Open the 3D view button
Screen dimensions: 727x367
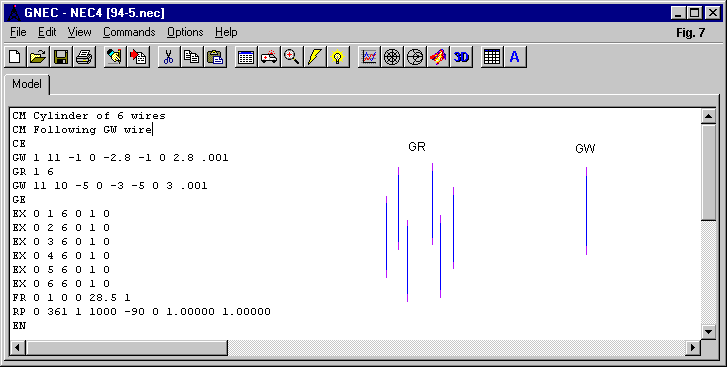click(x=461, y=57)
